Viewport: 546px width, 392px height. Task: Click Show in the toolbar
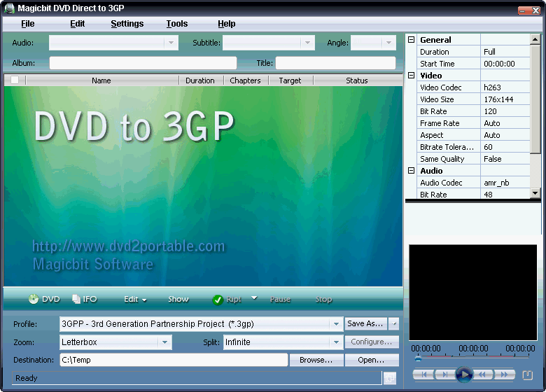pos(178,300)
